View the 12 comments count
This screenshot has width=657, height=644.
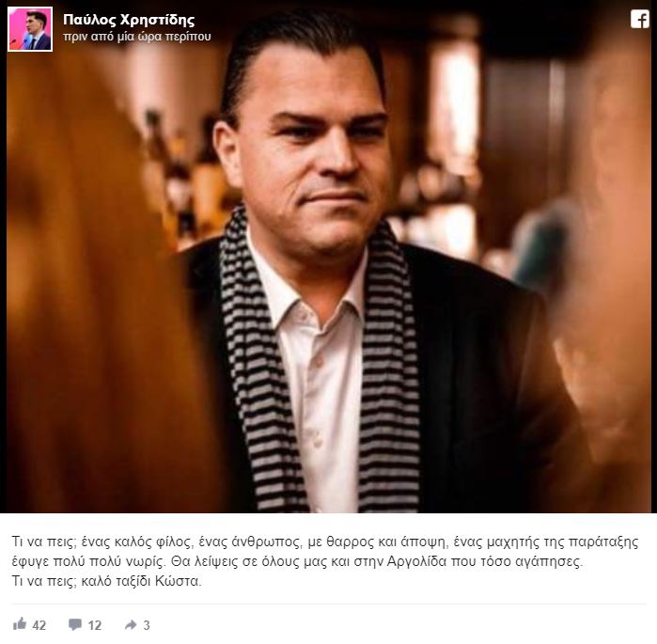tap(95, 625)
